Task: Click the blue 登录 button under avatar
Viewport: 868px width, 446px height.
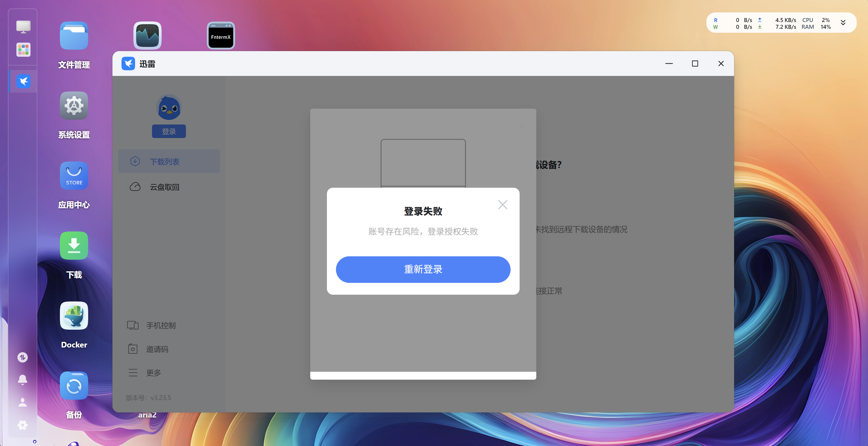Action: coord(168,131)
